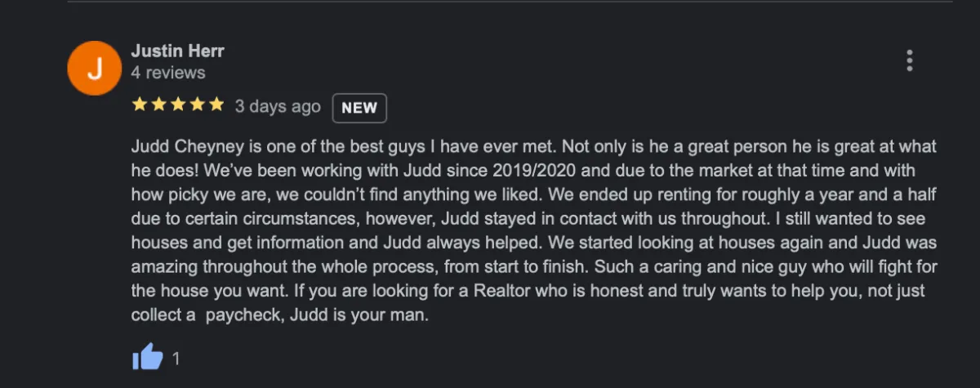Click the '3 days ago' timestamp
The image size is (980, 388).
(x=278, y=107)
